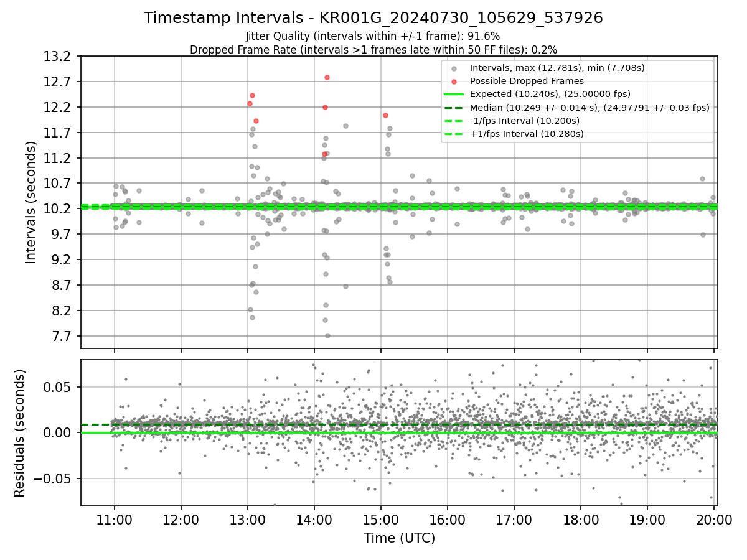Click the y-axis tick label "8.2"
Image resolution: width=747 pixels, height=560 pixels.
(60, 310)
